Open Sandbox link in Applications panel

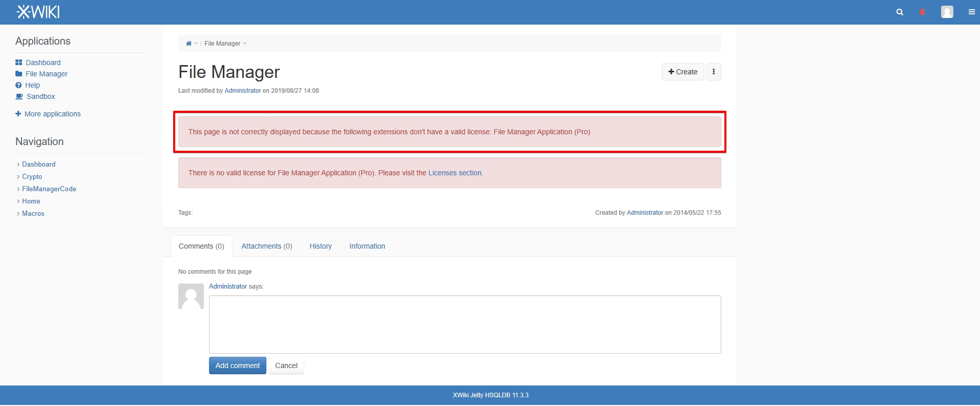pos(41,96)
